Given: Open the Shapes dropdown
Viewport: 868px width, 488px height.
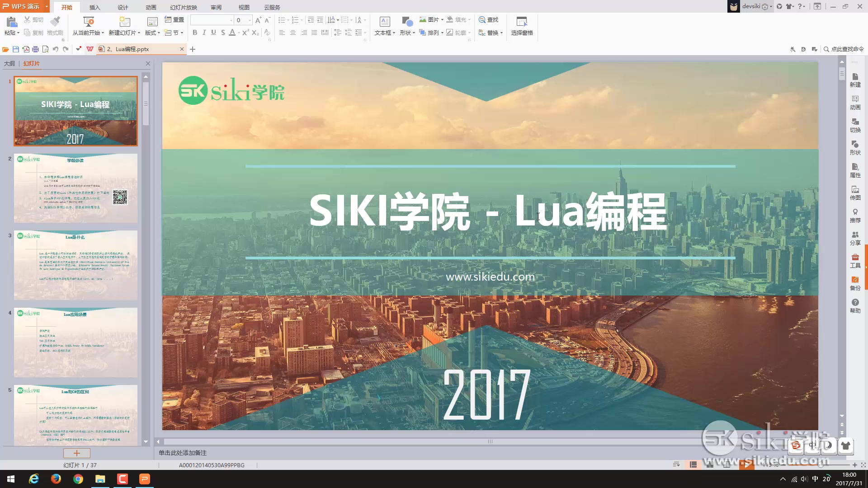Looking at the screenshot, I should pos(406,33).
